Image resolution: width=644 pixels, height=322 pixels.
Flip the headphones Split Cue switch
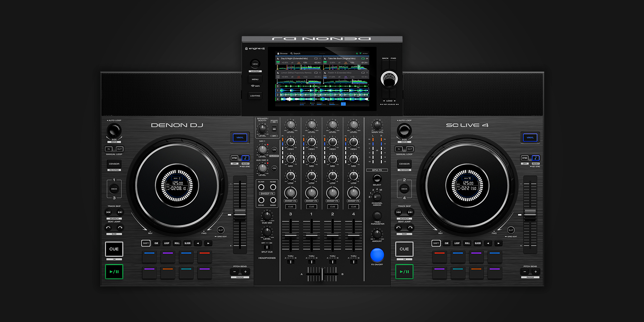point(267,247)
